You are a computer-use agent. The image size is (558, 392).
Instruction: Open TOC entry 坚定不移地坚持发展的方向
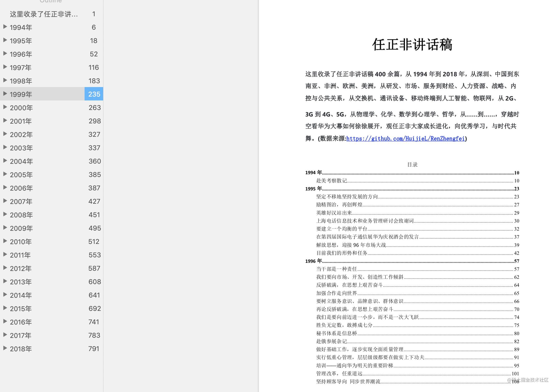coord(417,197)
